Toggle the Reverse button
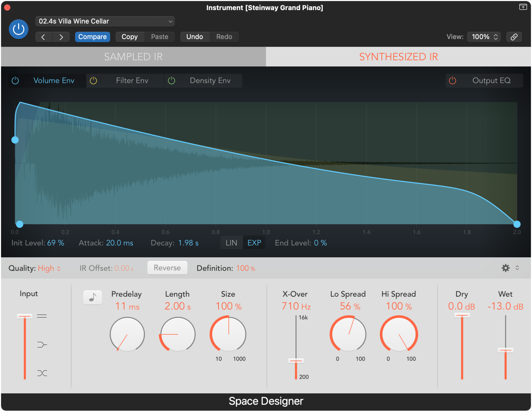Viewport: 532px width, 412px height. tap(167, 268)
